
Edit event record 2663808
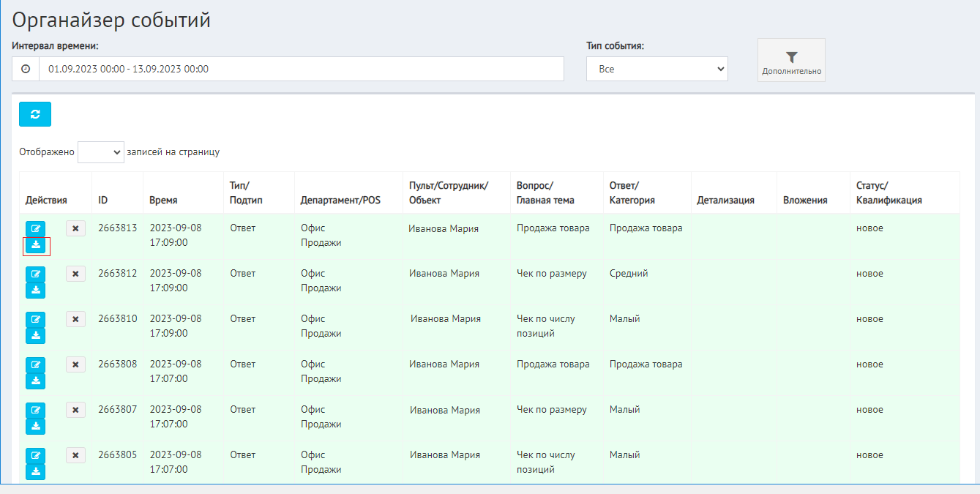click(x=35, y=364)
